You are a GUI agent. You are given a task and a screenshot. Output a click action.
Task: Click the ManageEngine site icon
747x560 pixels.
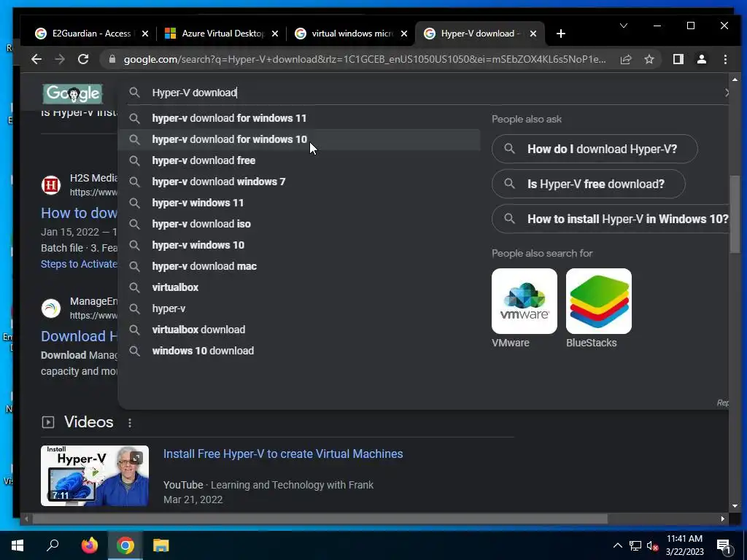coord(51,308)
